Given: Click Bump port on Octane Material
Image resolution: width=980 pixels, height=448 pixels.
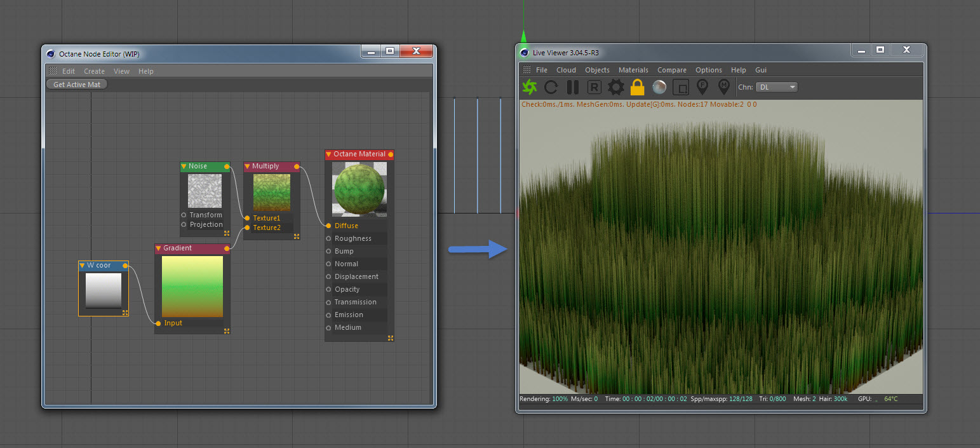Looking at the screenshot, I should click(x=328, y=251).
